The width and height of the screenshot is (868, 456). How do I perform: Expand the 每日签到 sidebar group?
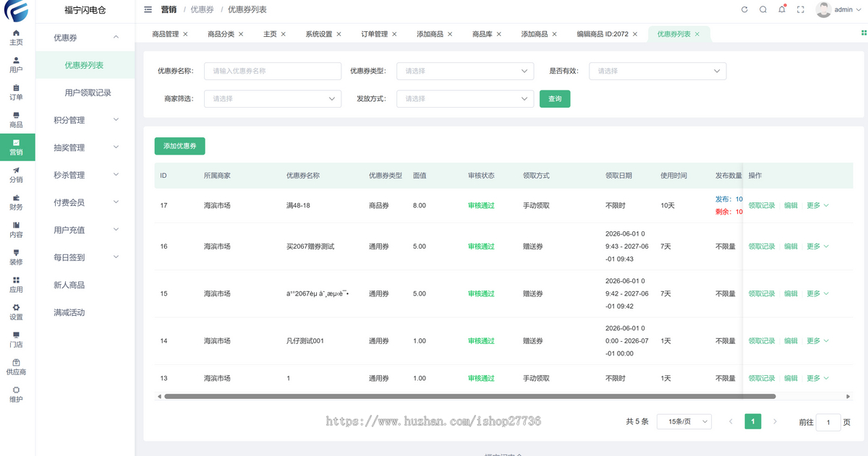85,257
